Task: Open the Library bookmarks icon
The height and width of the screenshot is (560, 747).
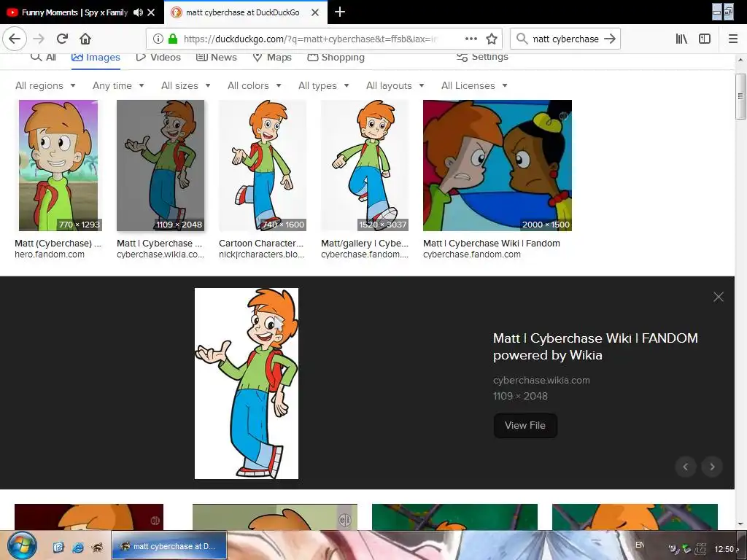Action: tap(681, 39)
